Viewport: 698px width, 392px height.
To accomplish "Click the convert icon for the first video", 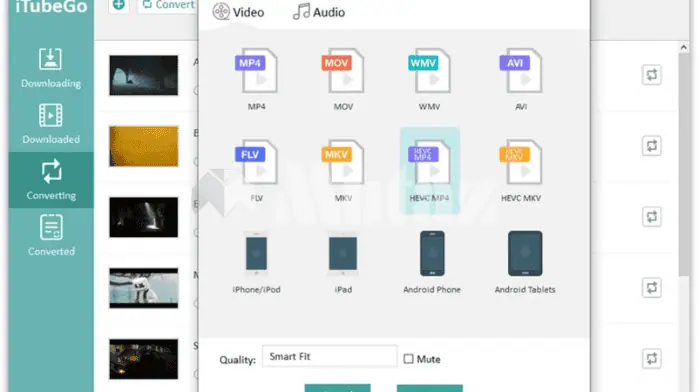I will 651,75.
